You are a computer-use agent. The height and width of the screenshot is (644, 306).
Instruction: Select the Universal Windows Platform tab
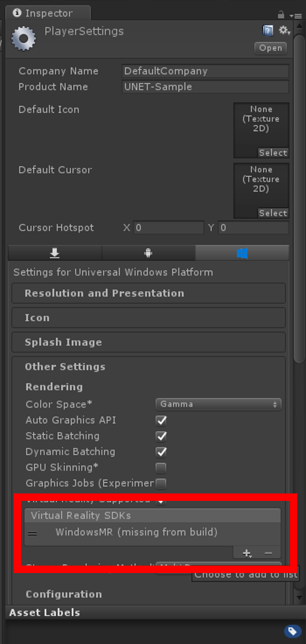[242, 253]
